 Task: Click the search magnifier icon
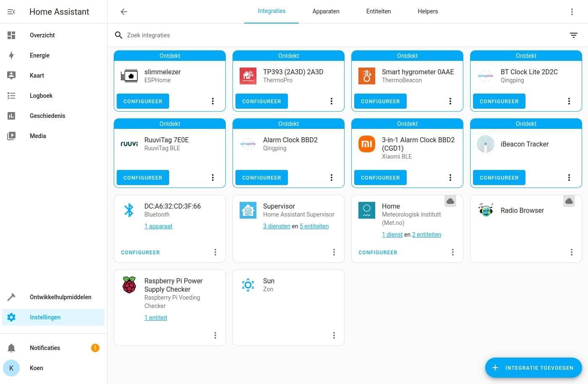coord(119,35)
